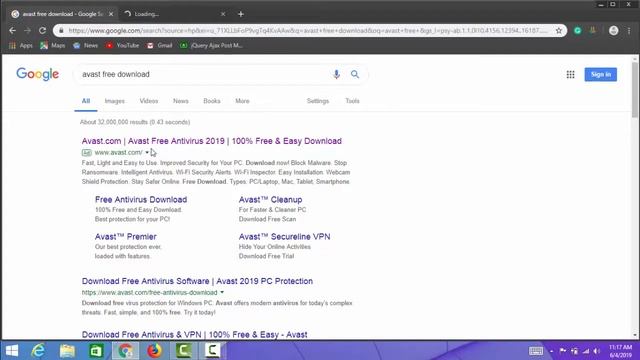Open Avast Free Antivirus 2019 ad link

point(211,141)
